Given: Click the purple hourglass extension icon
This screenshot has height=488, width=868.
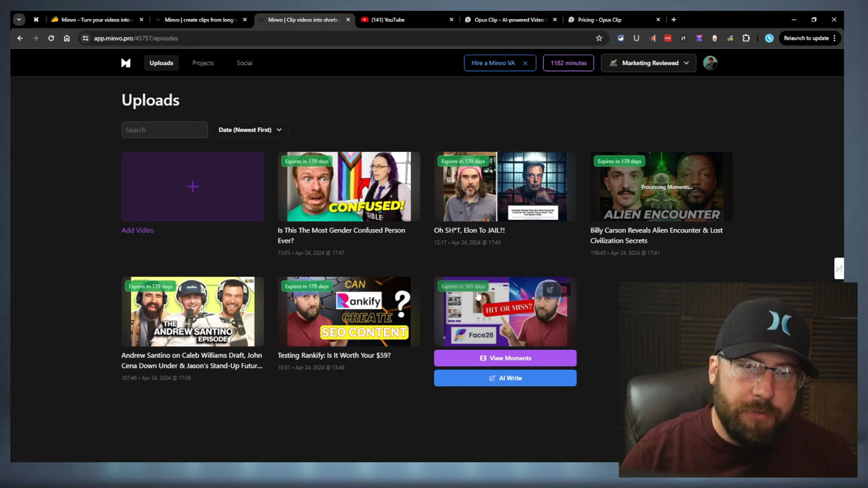Looking at the screenshot, I should tap(699, 38).
